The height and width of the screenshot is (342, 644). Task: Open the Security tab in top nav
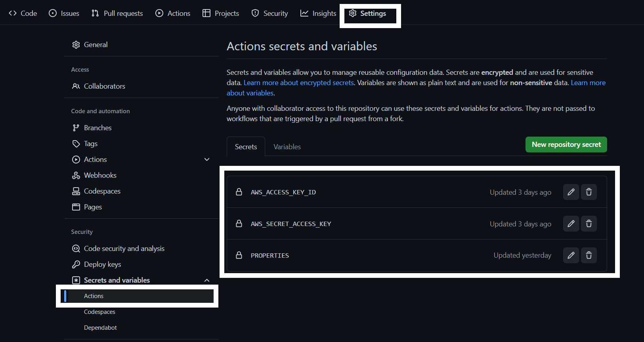pos(270,13)
